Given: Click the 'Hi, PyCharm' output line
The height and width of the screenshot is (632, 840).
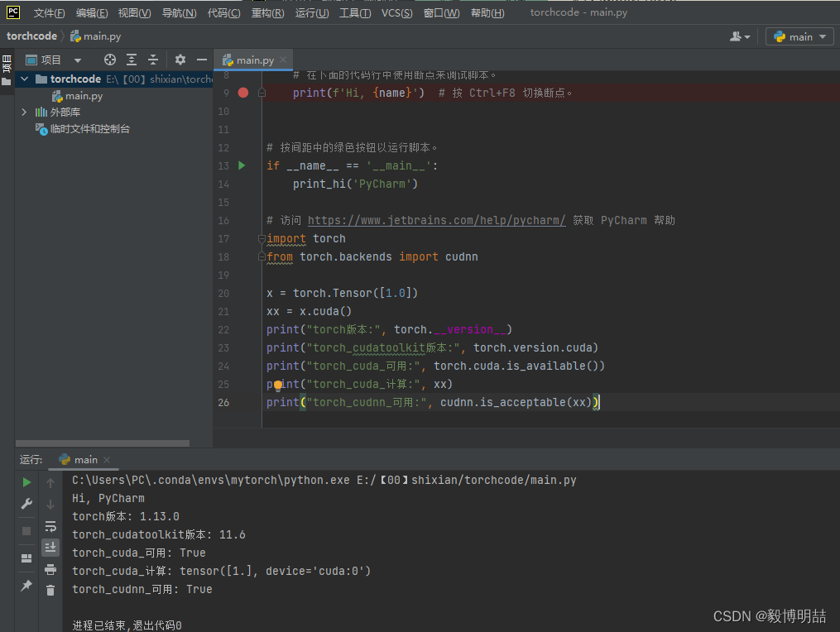Looking at the screenshot, I should pyautogui.click(x=108, y=498).
